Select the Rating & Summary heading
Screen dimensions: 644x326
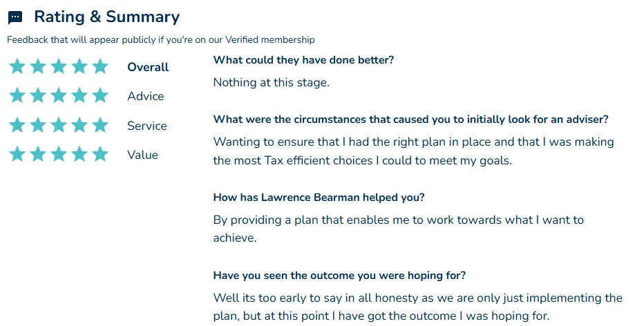tap(107, 17)
